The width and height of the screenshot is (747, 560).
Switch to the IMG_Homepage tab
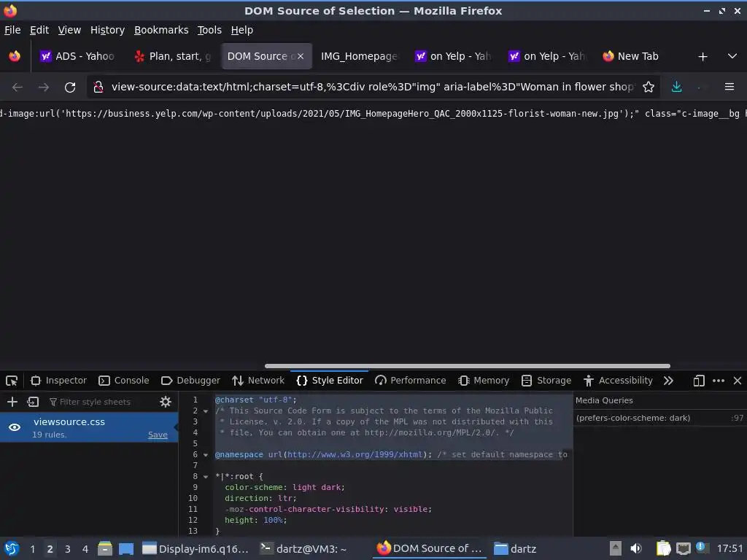(x=359, y=56)
